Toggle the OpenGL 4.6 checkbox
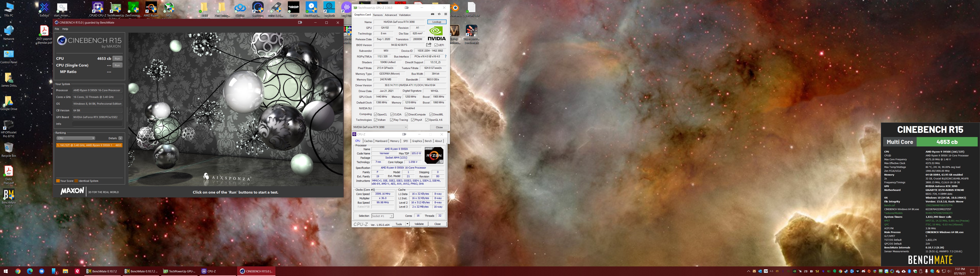Image resolution: width=980 pixels, height=276 pixels. [427, 120]
